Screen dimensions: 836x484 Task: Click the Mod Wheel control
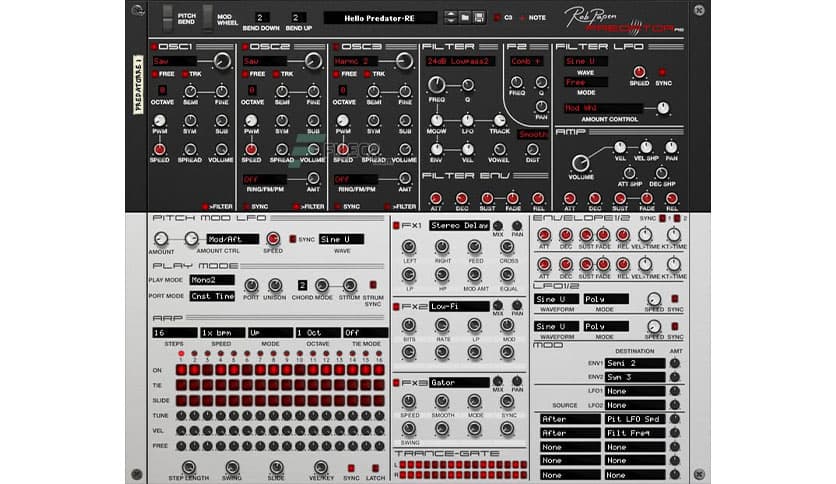(x=207, y=18)
